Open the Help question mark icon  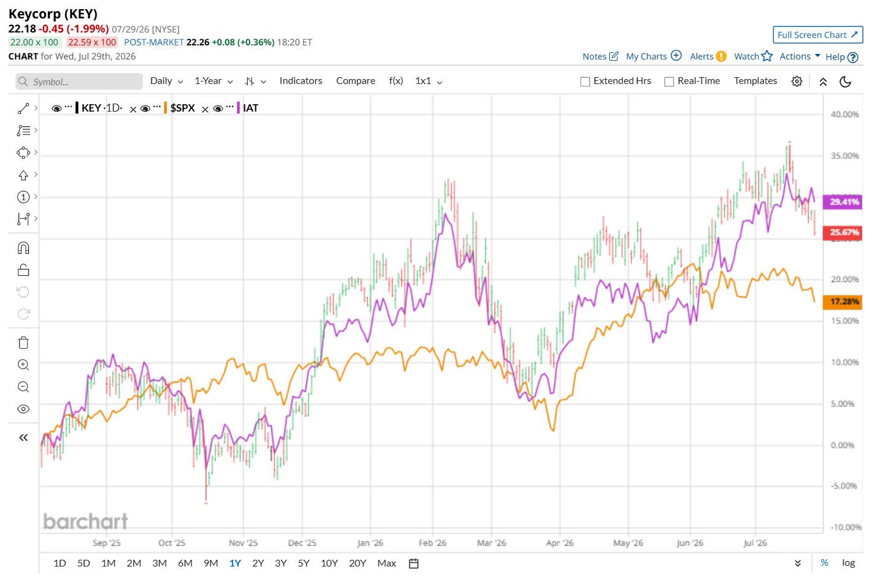852,57
